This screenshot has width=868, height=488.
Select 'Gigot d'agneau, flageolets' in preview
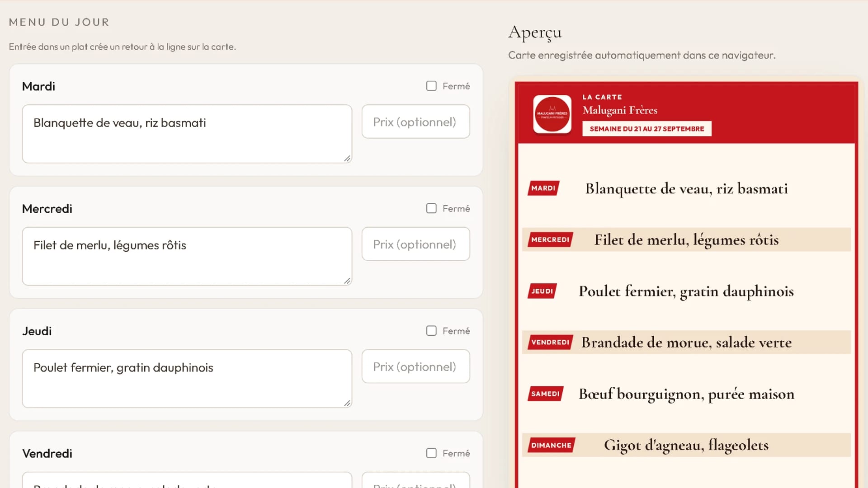click(x=686, y=446)
